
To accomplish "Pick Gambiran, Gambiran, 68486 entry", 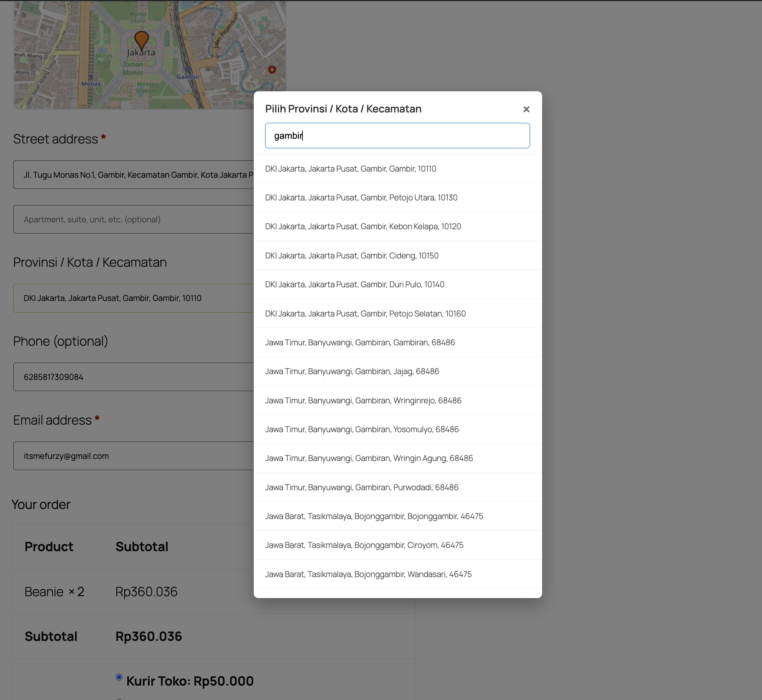I will click(x=360, y=342).
